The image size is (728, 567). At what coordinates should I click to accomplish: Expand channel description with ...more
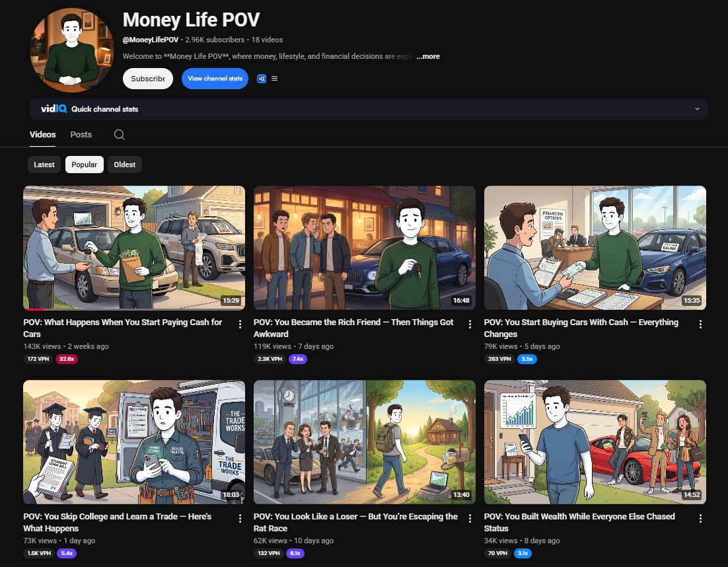pos(428,56)
